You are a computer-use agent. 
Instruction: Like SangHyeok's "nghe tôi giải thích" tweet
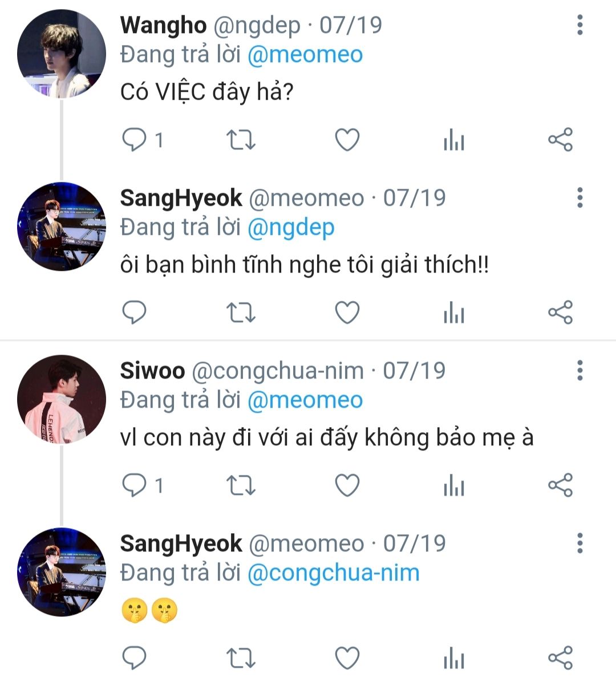[347, 312]
